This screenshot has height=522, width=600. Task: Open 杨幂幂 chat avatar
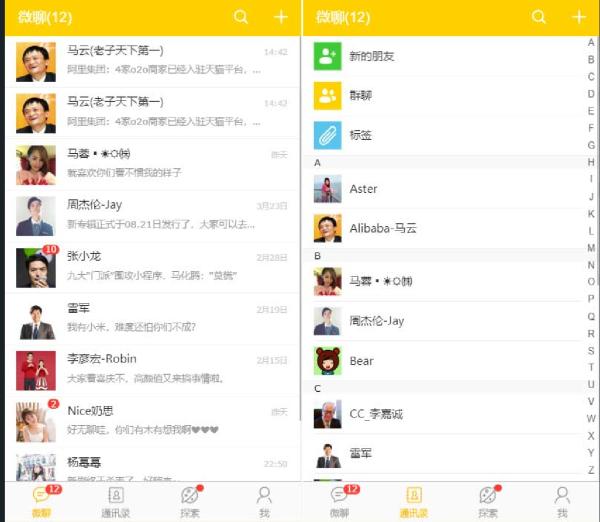tap(36, 467)
